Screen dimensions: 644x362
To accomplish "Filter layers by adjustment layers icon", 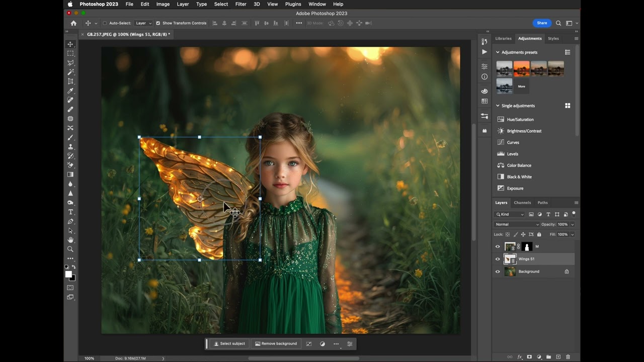I will [540, 215].
